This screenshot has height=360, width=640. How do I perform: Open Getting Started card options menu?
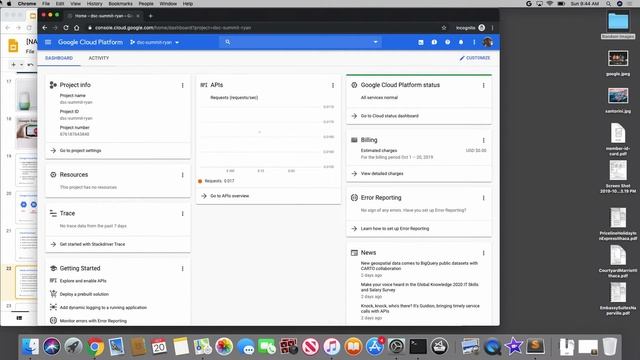pos(182,269)
